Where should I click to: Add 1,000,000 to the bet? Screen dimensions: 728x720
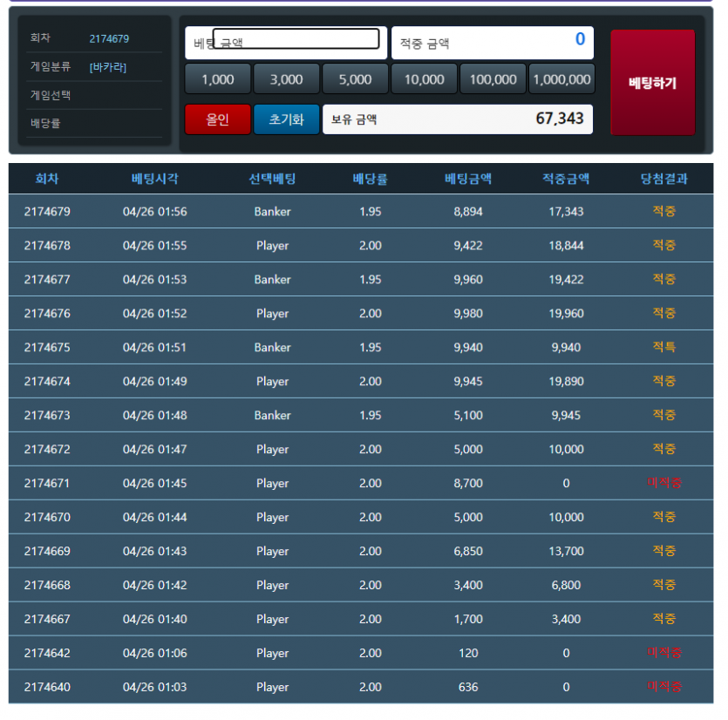[561, 79]
